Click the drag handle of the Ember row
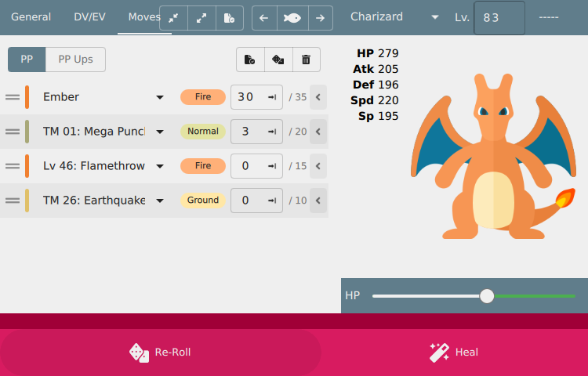 (13, 97)
